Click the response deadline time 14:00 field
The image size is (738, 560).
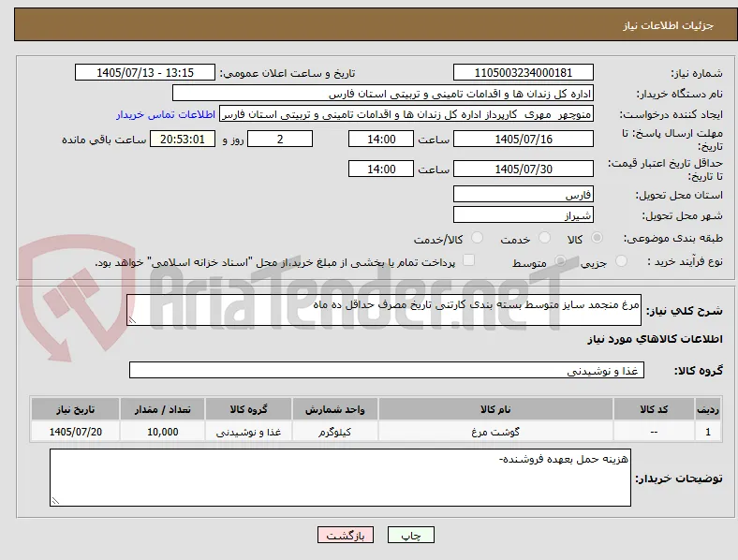(x=381, y=140)
